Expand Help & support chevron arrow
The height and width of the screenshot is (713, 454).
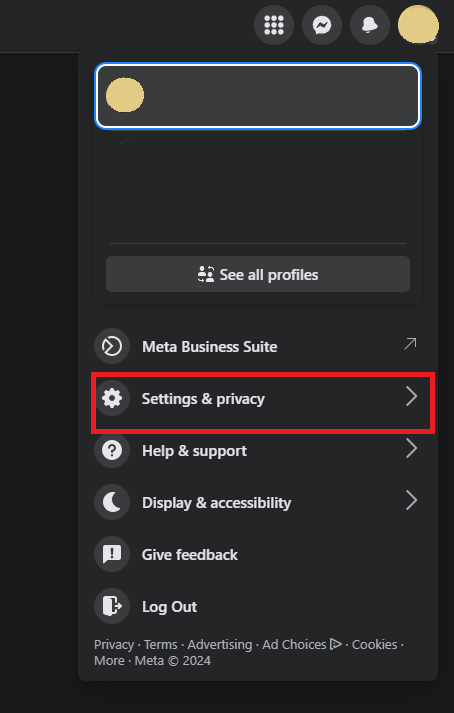(411, 448)
